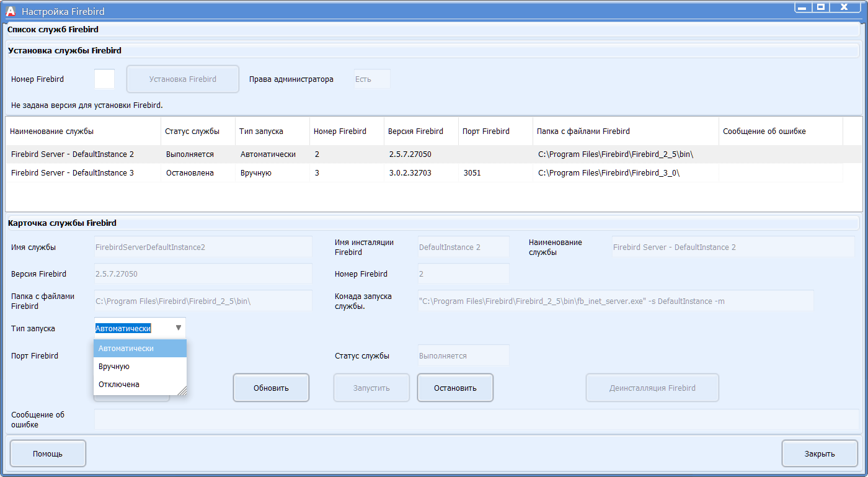The height and width of the screenshot is (477, 868).
Task: Grab the dropdown list resize grip
Action: point(182,390)
